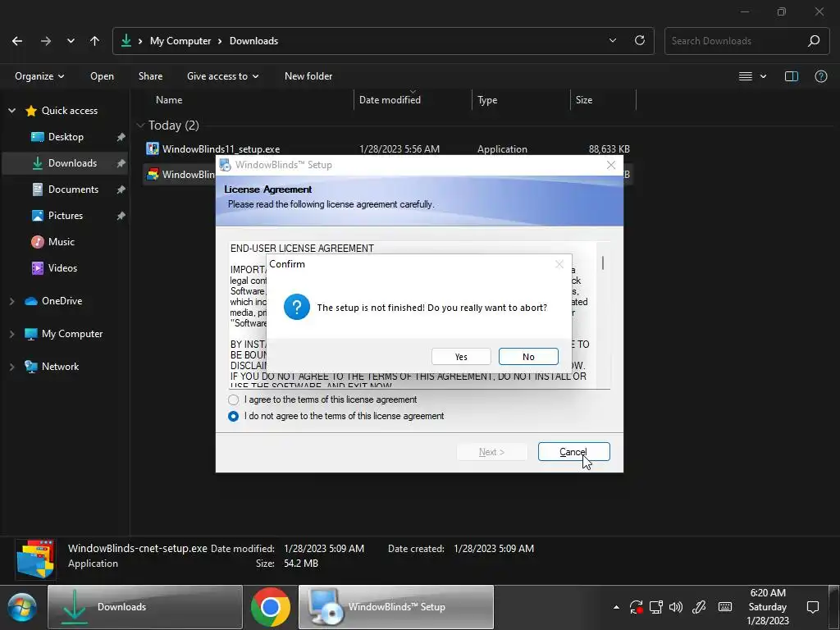Open the notification center icon
The image size is (840, 630).
tap(813, 607)
